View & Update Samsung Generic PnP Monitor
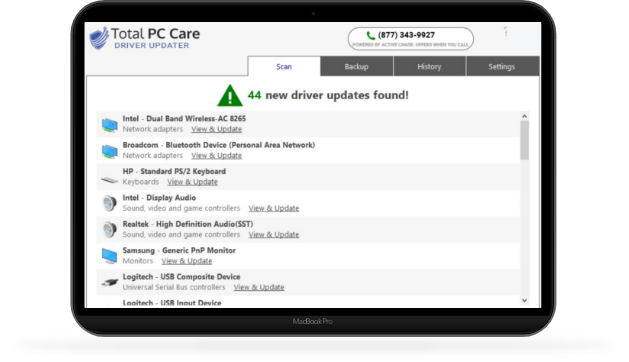This screenshot has width=629, height=362. click(x=187, y=261)
